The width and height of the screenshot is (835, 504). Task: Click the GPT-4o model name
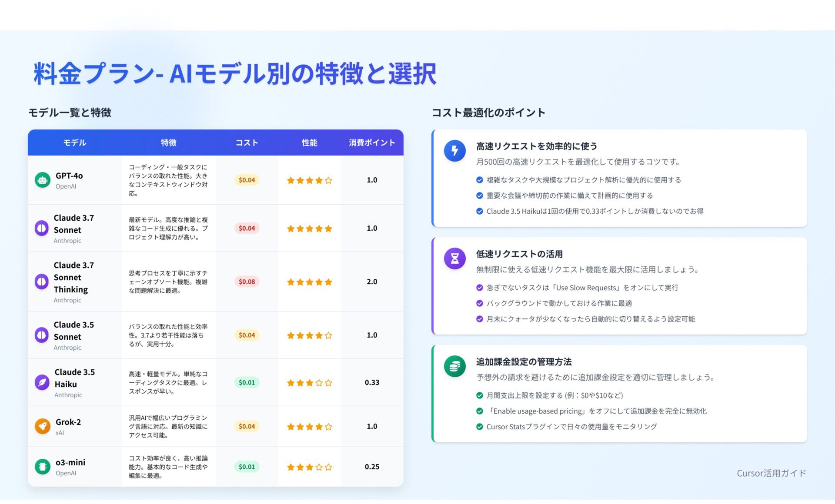coord(69,176)
